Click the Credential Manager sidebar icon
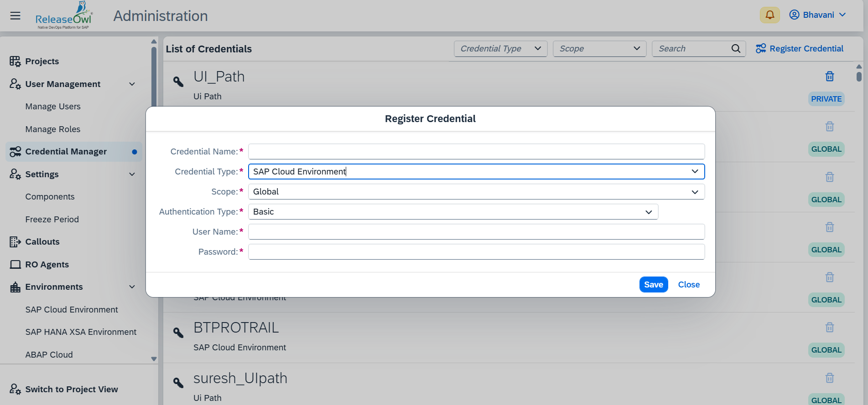The height and width of the screenshot is (405, 868). (x=15, y=152)
